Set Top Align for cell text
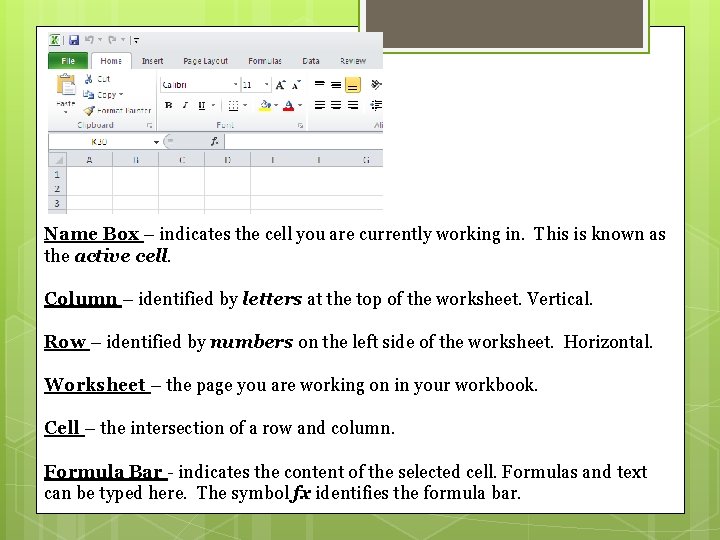 (320, 84)
